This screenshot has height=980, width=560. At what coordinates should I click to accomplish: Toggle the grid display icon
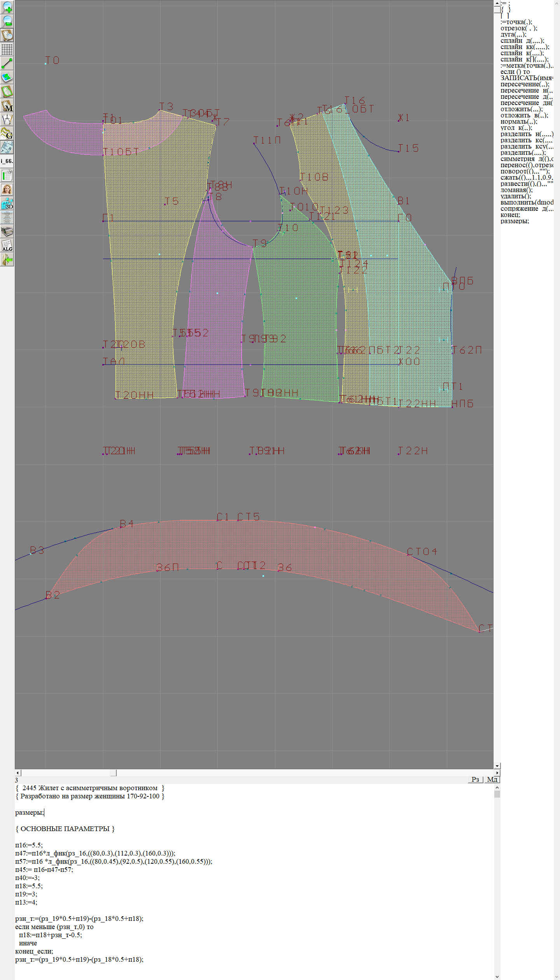point(7,49)
